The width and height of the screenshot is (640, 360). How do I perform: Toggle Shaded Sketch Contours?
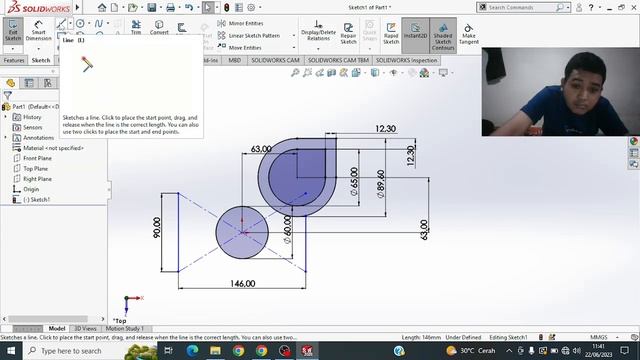[x=443, y=36]
